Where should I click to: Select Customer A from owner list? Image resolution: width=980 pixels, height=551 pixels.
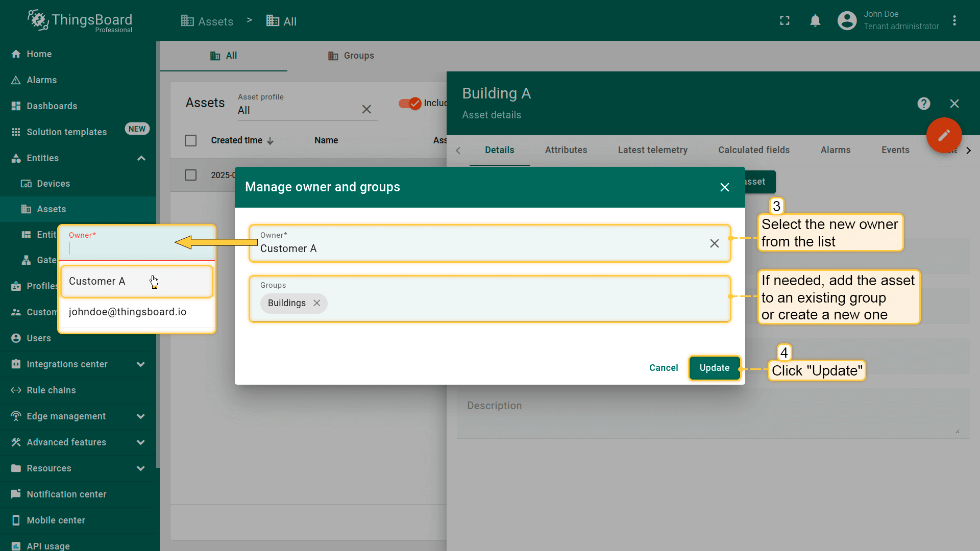(x=97, y=281)
